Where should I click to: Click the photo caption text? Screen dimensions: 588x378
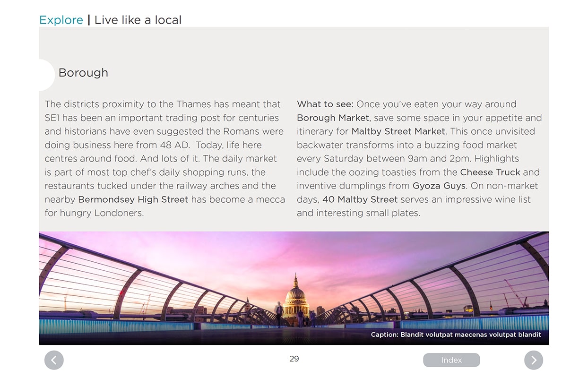[456, 335]
